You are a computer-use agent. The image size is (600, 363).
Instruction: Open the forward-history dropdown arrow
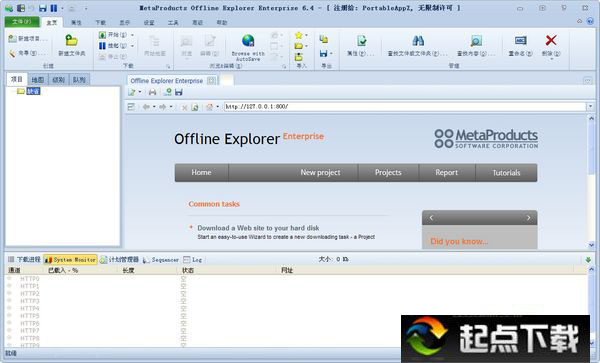171,107
